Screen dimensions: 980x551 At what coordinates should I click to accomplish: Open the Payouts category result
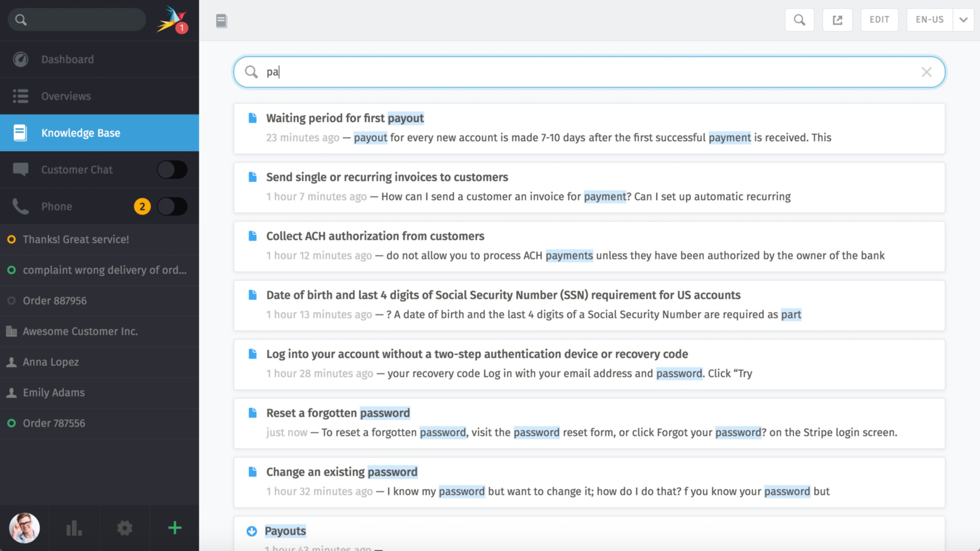[x=285, y=531]
